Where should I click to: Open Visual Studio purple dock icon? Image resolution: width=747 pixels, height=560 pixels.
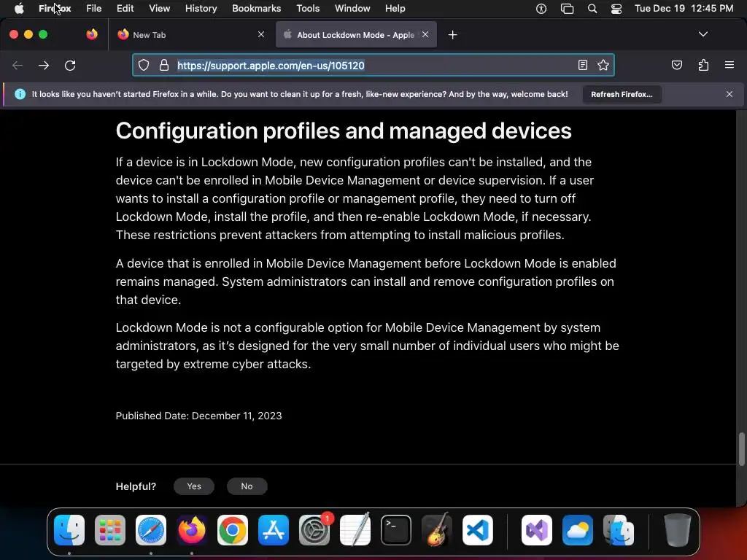(x=537, y=530)
